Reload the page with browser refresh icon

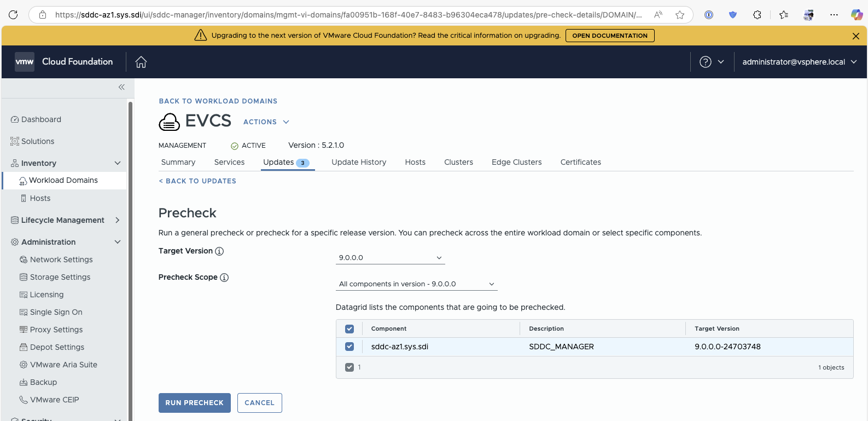(x=13, y=15)
